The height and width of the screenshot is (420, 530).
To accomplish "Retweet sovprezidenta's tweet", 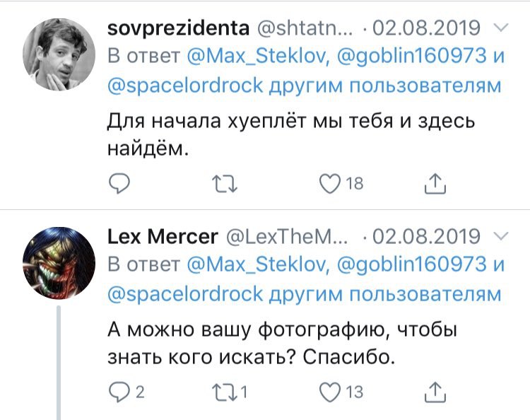I will (225, 184).
